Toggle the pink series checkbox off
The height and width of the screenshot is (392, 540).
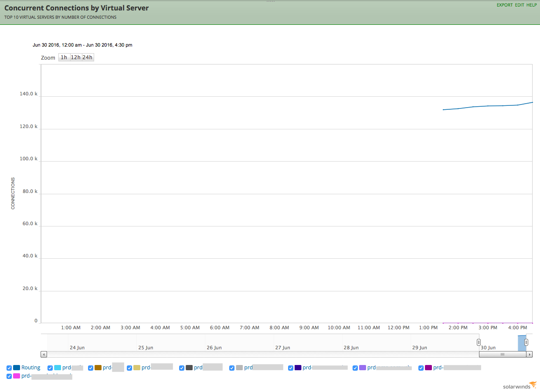tap(9, 376)
